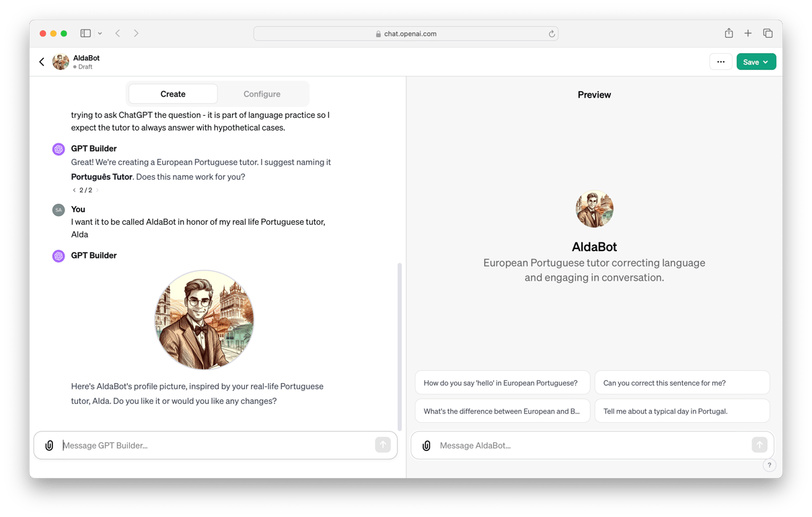This screenshot has width=812, height=517.
Task: Click the Message AldaBot input field
Action: click(592, 446)
